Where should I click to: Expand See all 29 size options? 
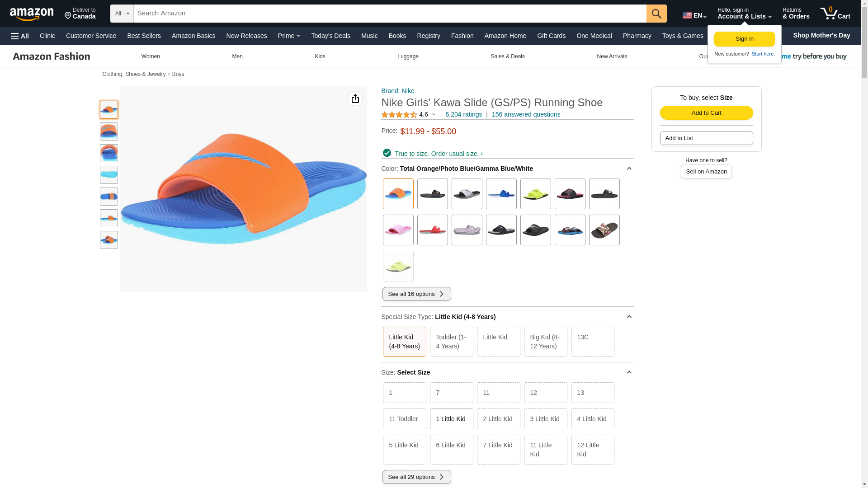416,477
